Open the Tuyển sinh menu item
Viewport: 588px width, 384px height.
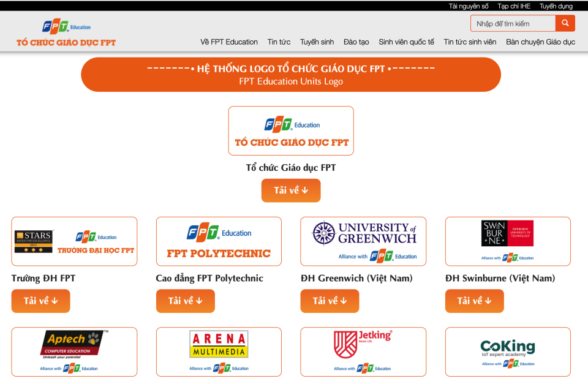click(317, 42)
